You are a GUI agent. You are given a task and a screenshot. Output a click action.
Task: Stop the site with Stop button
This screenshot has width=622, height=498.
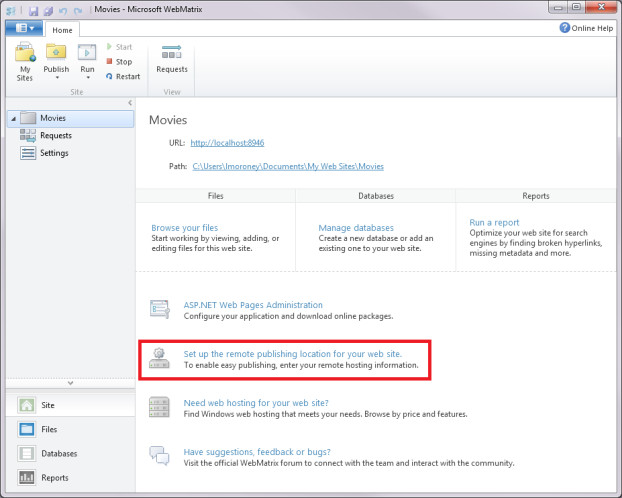tap(119, 62)
